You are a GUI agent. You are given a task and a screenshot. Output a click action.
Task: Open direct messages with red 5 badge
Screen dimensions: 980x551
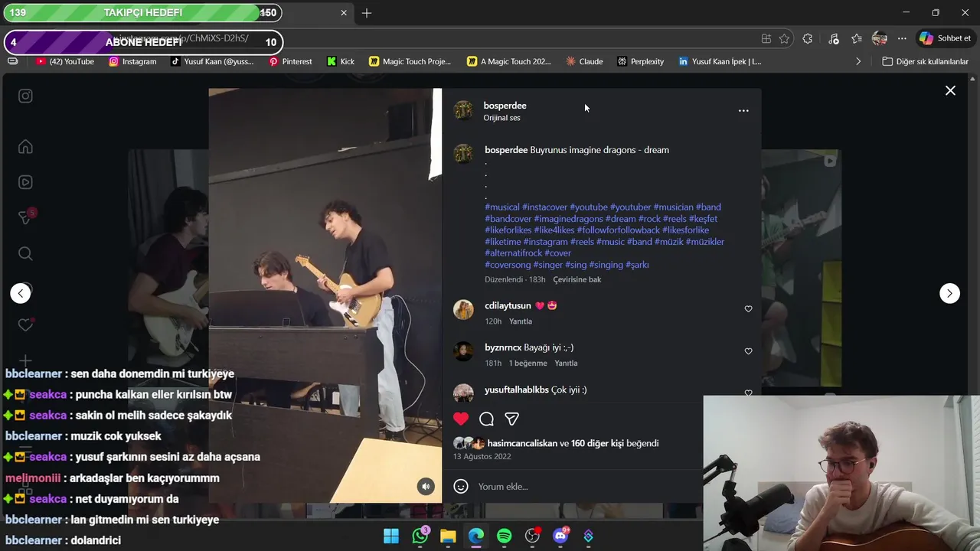click(x=25, y=217)
